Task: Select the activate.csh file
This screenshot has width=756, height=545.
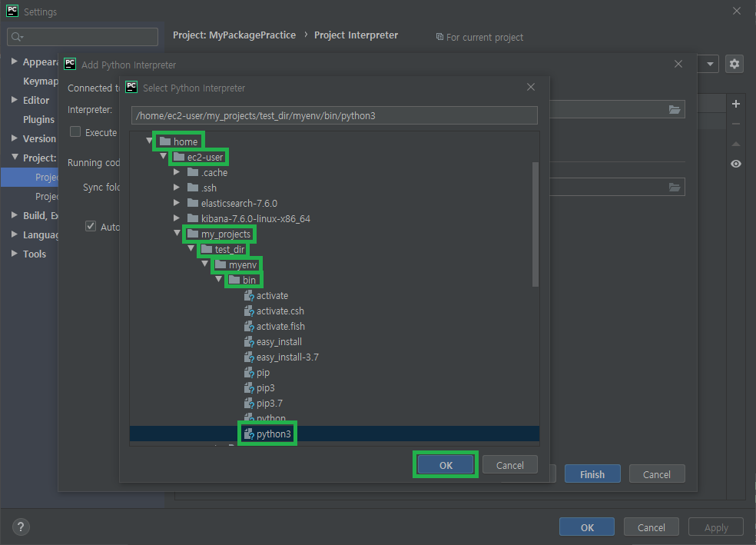Action: (x=274, y=311)
